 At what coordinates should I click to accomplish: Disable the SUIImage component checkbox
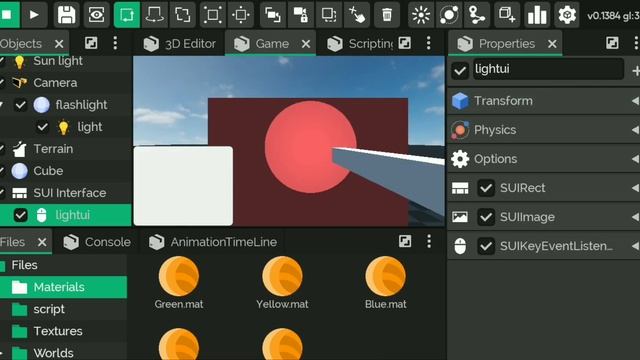pos(486,217)
